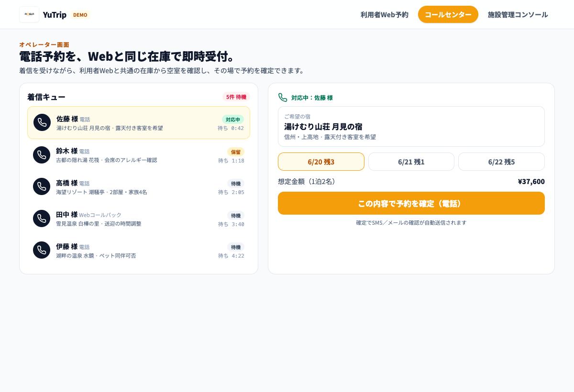Click the note 湖畔の温泉 水鏡・ペット同伴可否
Viewport: 574px width, 392px height.
96,256
